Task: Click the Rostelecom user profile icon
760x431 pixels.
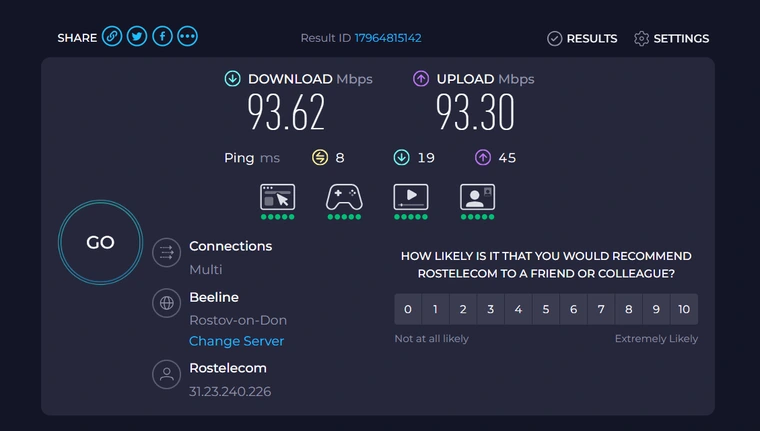Action: (166, 375)
